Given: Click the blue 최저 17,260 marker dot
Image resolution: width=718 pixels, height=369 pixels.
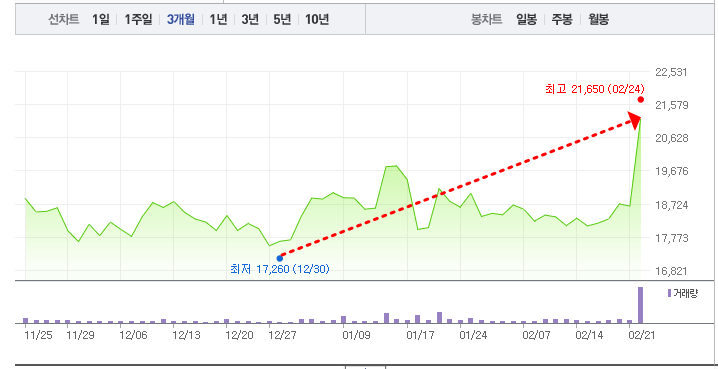Looking at the screenshot, I should 280,258.
